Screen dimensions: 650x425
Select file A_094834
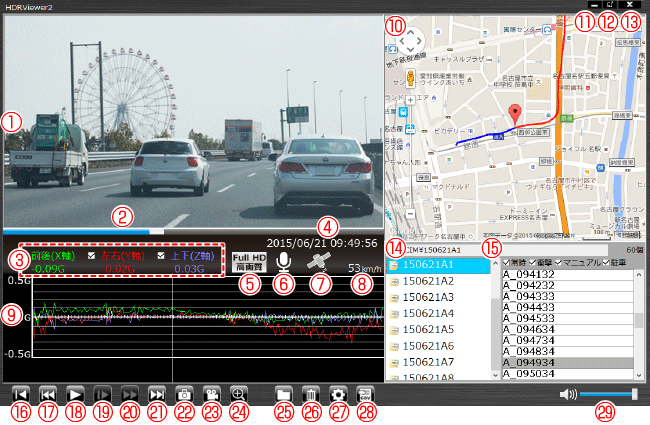[x=568, y=352]
